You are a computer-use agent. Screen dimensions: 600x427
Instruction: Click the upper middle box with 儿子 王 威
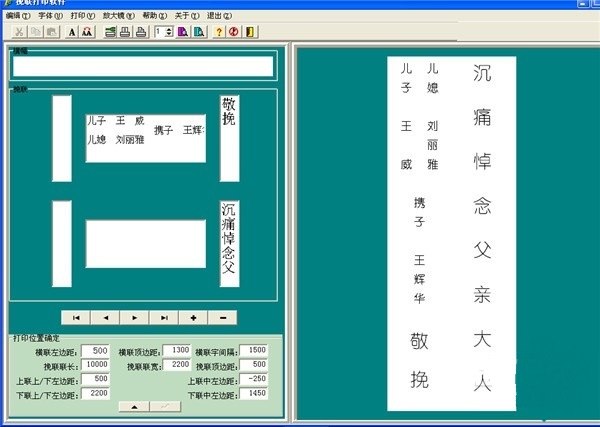click(x=146, y=139)
